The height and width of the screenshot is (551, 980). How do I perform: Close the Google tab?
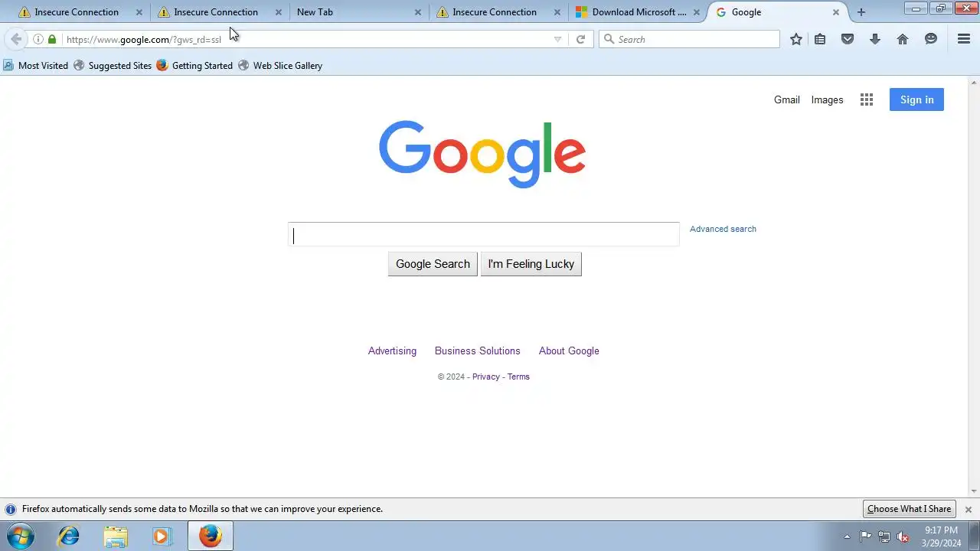(x=836, y=12)
